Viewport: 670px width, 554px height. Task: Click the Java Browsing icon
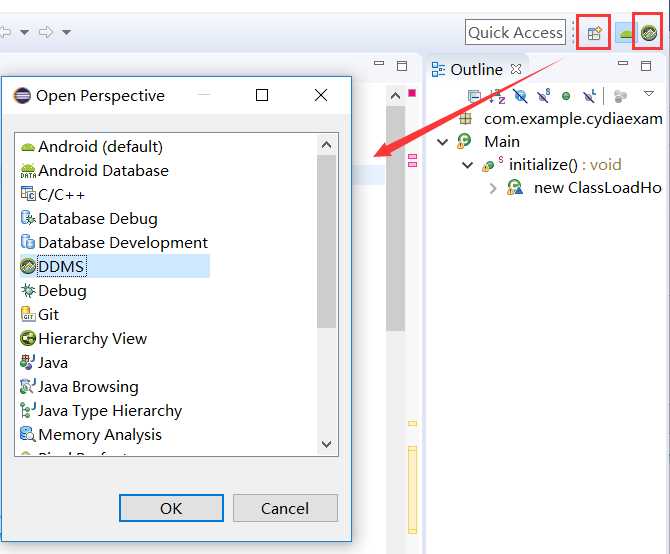point(28,386)
